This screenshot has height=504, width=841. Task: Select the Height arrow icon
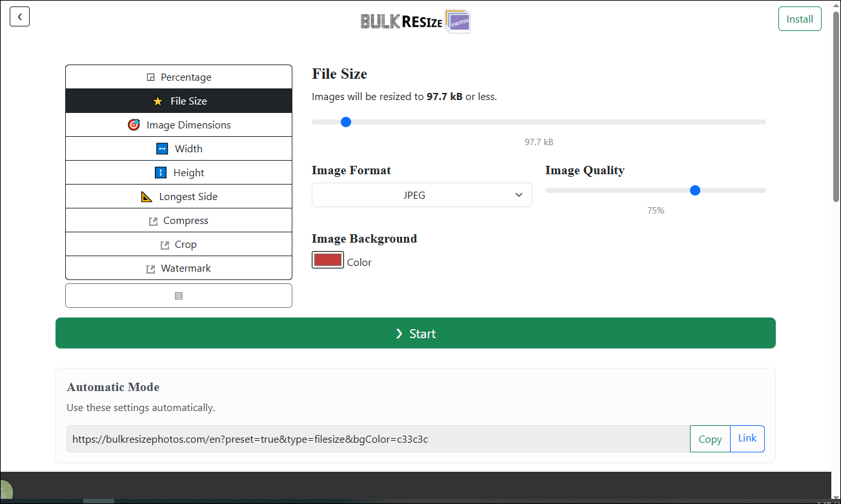[x=161, y=172]
